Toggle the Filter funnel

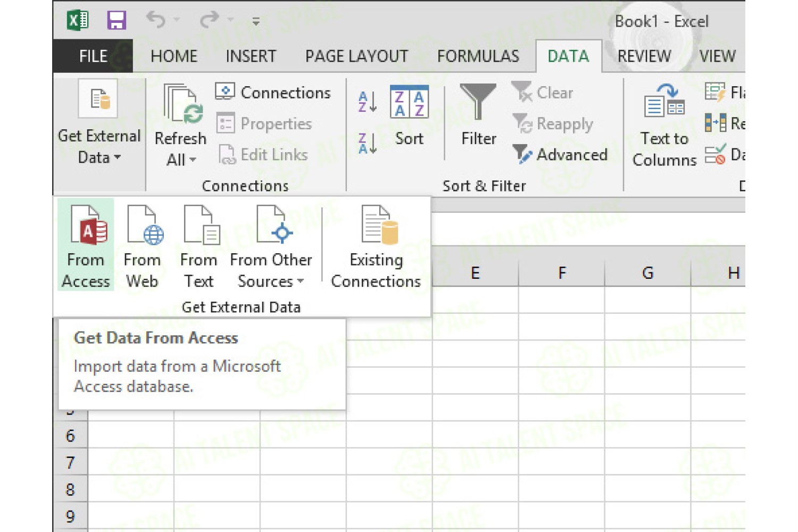[478, 115]
